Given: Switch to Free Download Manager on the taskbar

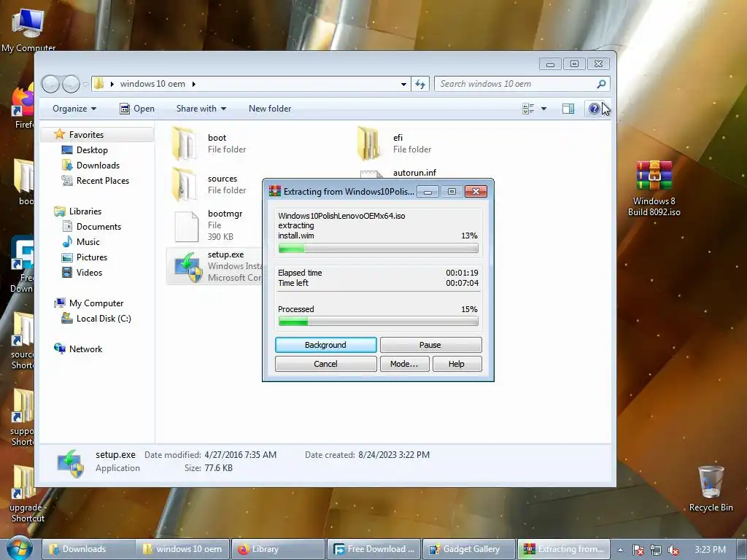Looking at the screenshot, I should pyautogui.click(x=374, y=549).
